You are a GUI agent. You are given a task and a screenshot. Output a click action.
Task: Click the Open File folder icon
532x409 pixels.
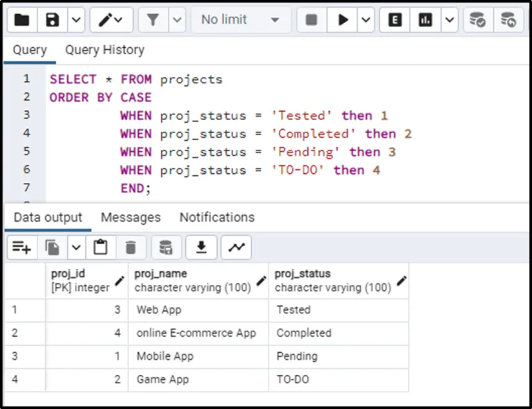(22, 20)
